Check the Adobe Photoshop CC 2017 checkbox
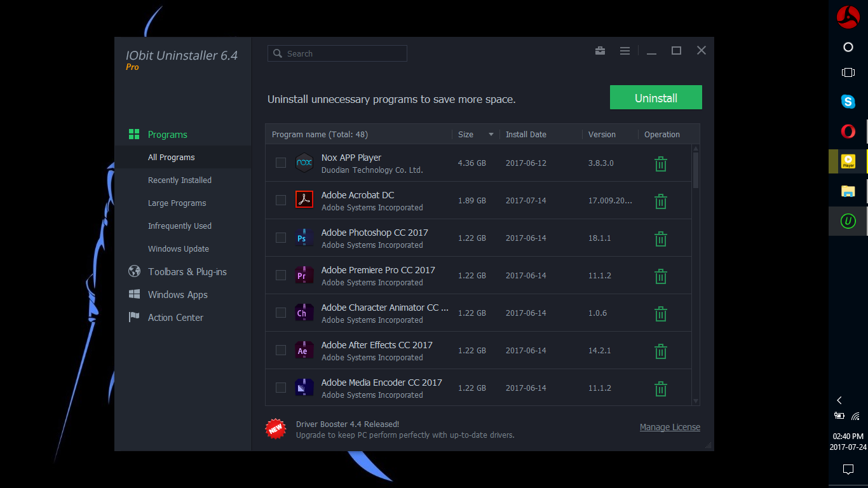The image size is (868, 488). click(280, 238)
